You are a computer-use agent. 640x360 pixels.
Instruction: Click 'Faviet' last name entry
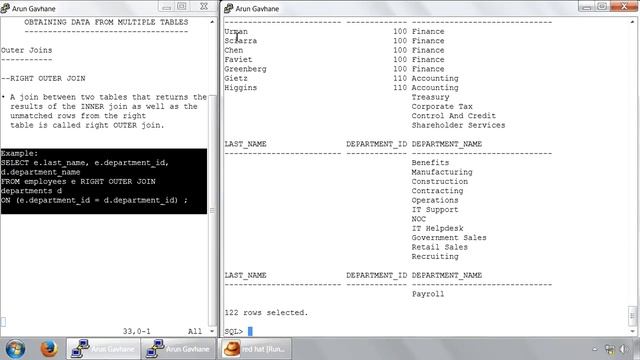pos(238,59)
